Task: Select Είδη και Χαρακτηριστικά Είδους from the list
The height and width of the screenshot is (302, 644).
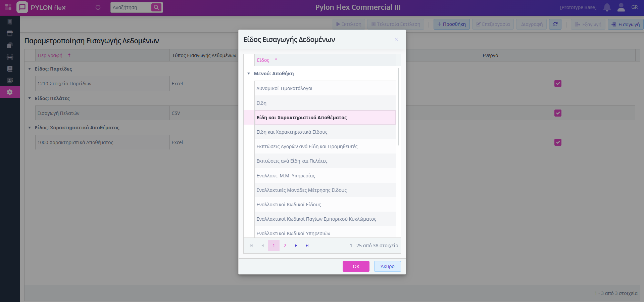Action: pos(292,132)
